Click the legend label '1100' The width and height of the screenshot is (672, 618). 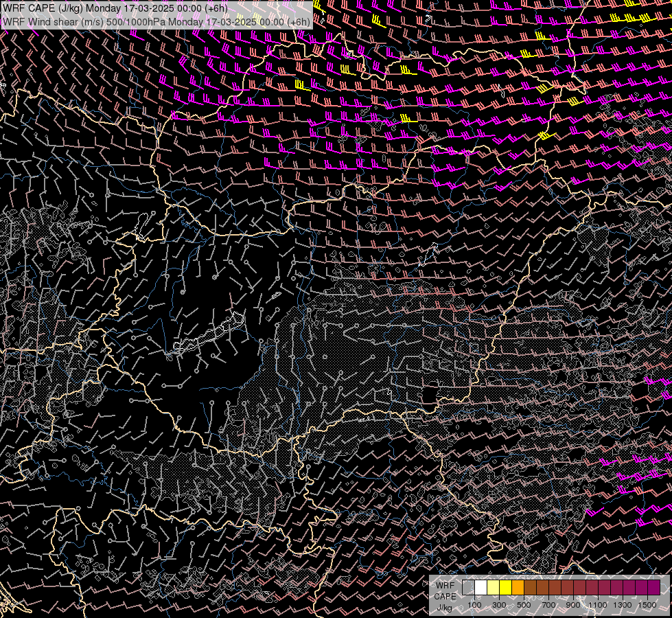point(598,605)
